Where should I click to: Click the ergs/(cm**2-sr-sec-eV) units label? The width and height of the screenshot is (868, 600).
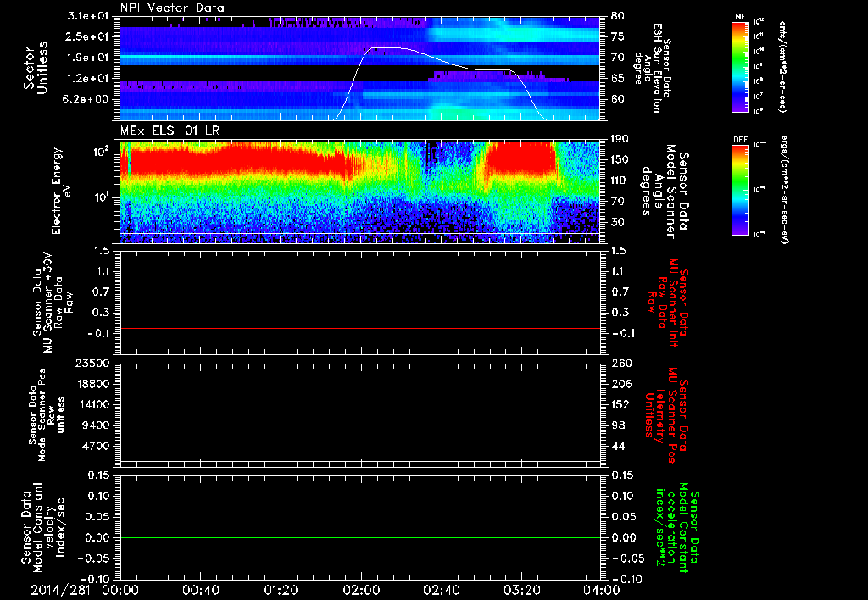coord(784,189)
